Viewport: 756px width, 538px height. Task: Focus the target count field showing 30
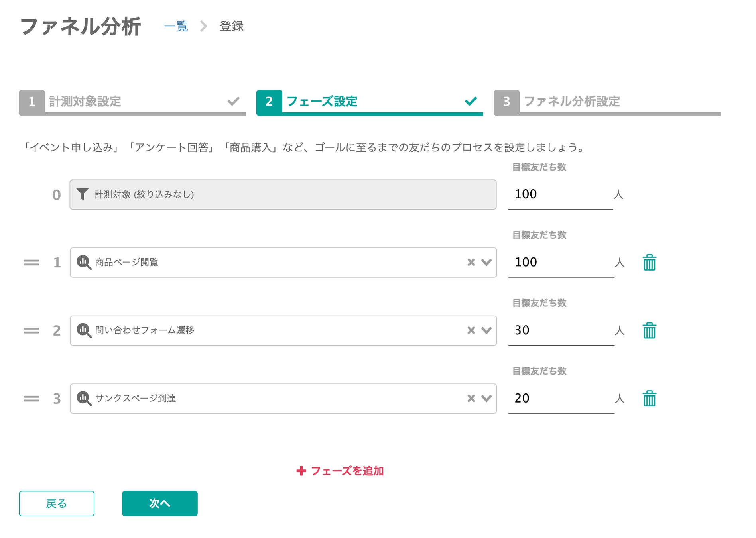(560, 330)
